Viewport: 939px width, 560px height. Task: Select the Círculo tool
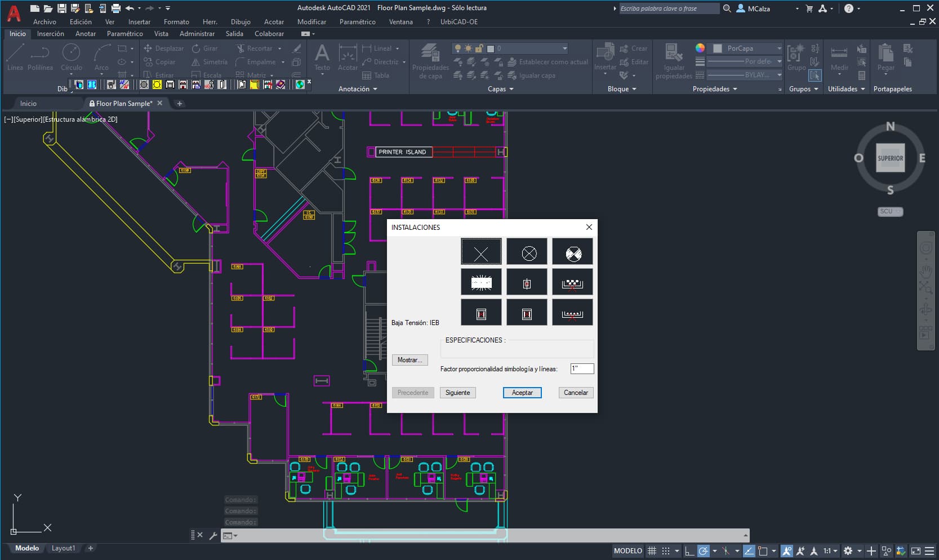72,57
